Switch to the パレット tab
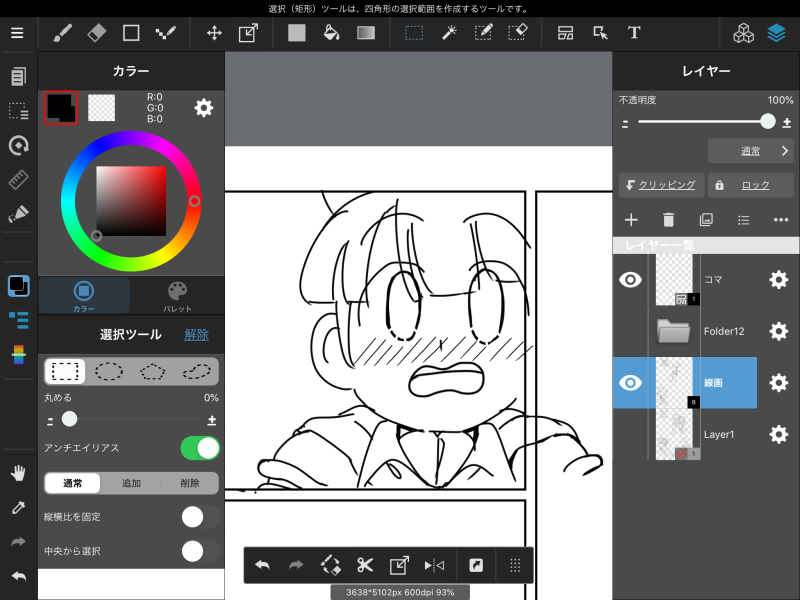 pos(177,295)
